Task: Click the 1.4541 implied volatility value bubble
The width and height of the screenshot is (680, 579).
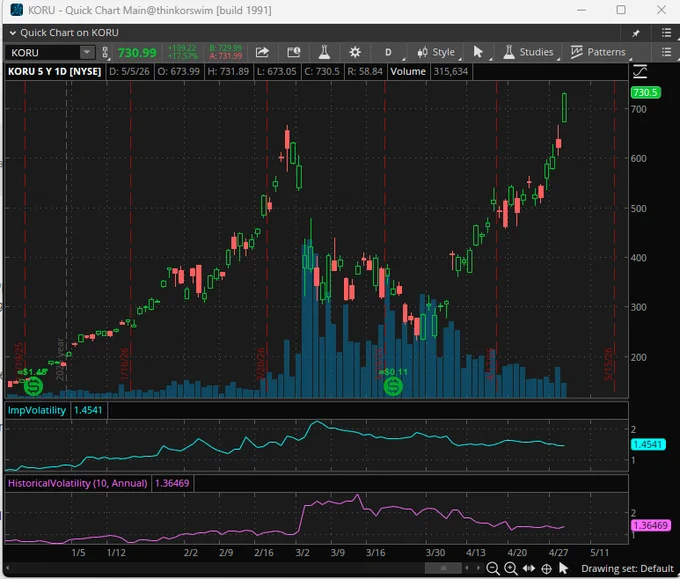Action: [x=648, y=444]
